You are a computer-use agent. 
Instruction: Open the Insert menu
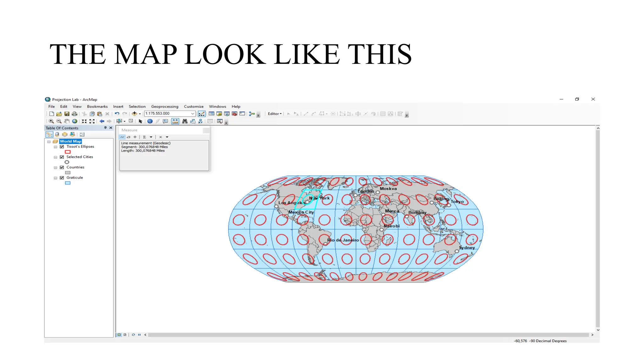coord(118,107)
